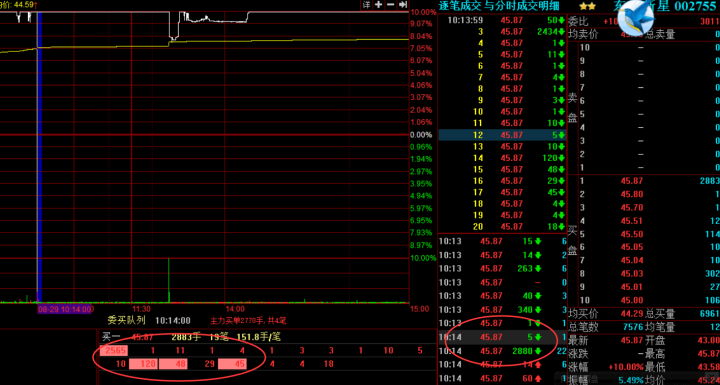The height and width of the screenshot is (385, 720).
Task: Click the minus zoom-out icon above chart
Action: pyautogui.click(x=390, y=5)
